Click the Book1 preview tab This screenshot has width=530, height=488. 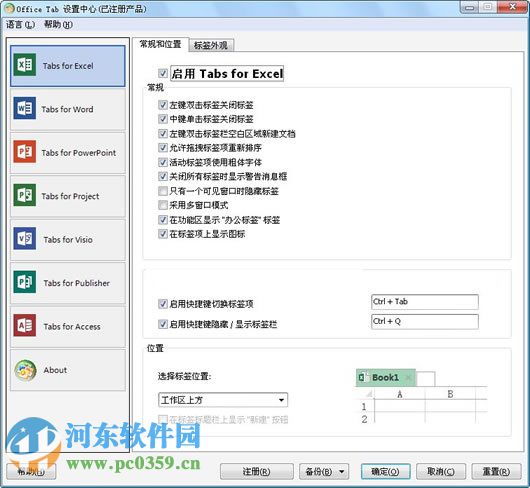(385, 377)
